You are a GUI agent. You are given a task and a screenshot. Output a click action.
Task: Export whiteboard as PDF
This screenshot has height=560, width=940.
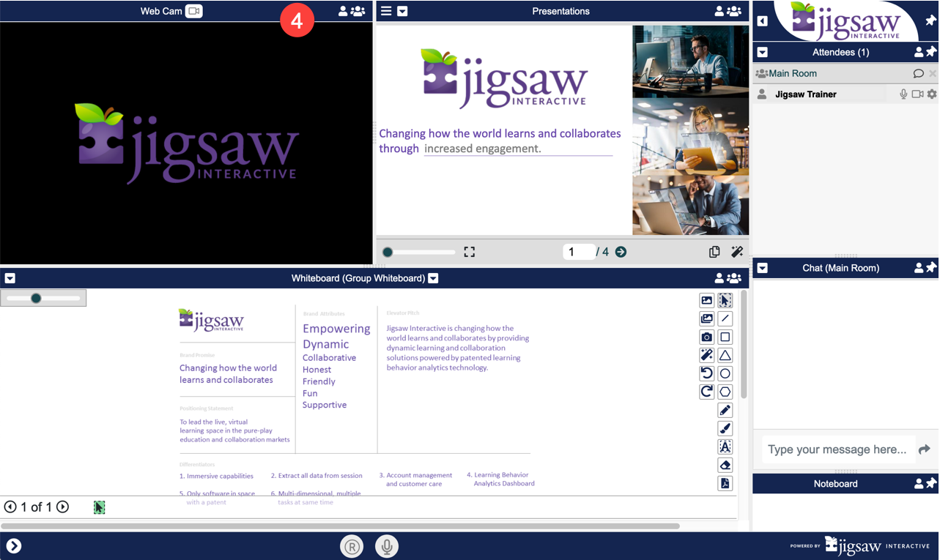[725, 483]
